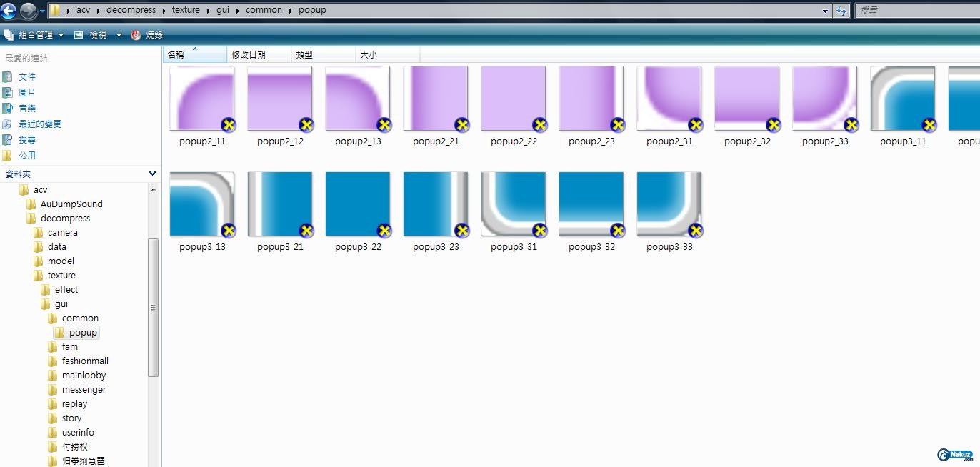Select the popup2_32 image thumbnail
Image resolution: width=980 pixels, height=467 pixels.
[747, 99]
